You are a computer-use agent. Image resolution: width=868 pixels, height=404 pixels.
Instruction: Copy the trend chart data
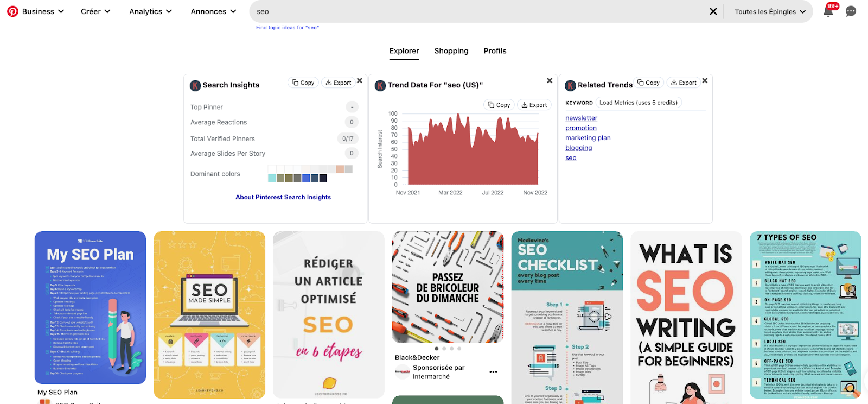coord(499,105)
